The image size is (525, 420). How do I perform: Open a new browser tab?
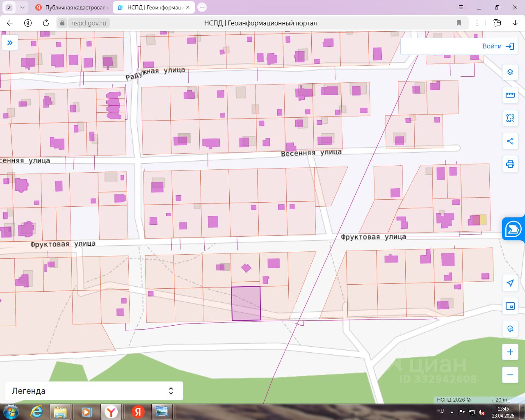pos(202,7)
